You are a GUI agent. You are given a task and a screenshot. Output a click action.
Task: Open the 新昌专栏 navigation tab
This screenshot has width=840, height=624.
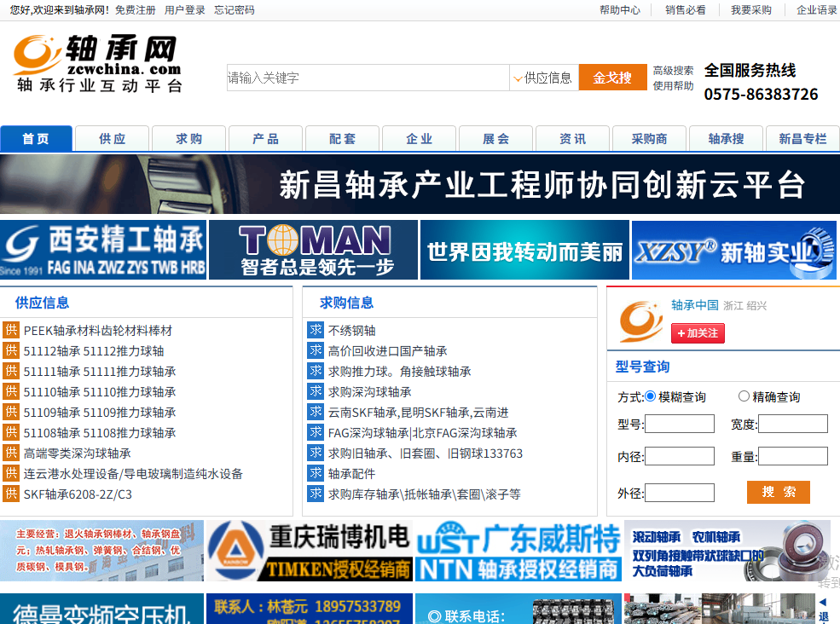click(802, 139)
